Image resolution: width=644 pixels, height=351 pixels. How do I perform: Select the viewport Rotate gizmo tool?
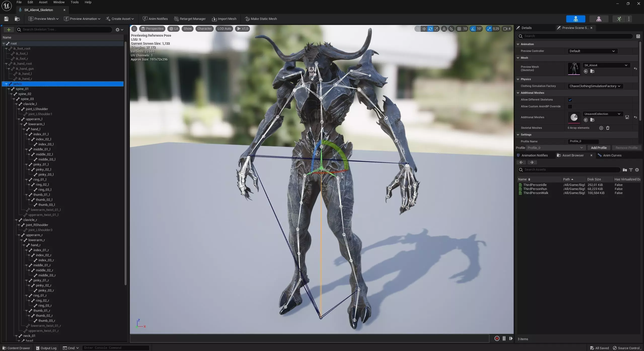430,29
